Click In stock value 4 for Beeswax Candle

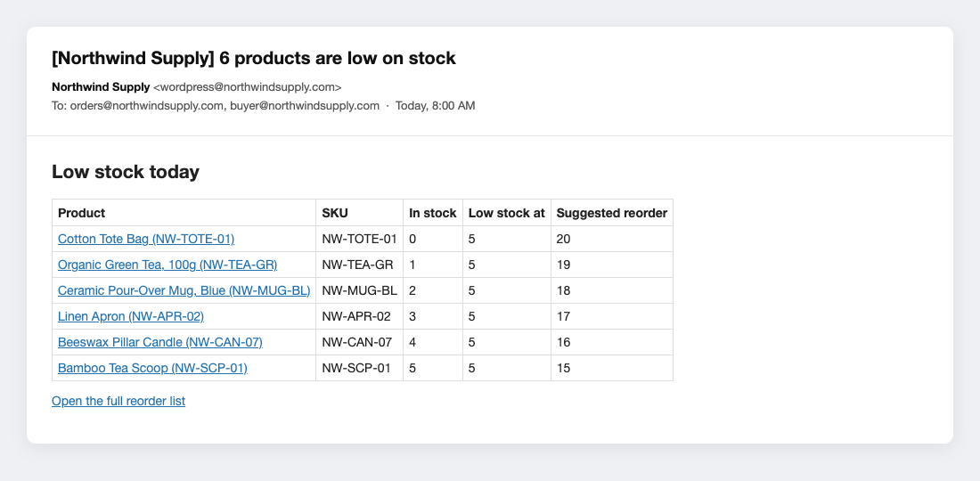[x=412, y=342]
